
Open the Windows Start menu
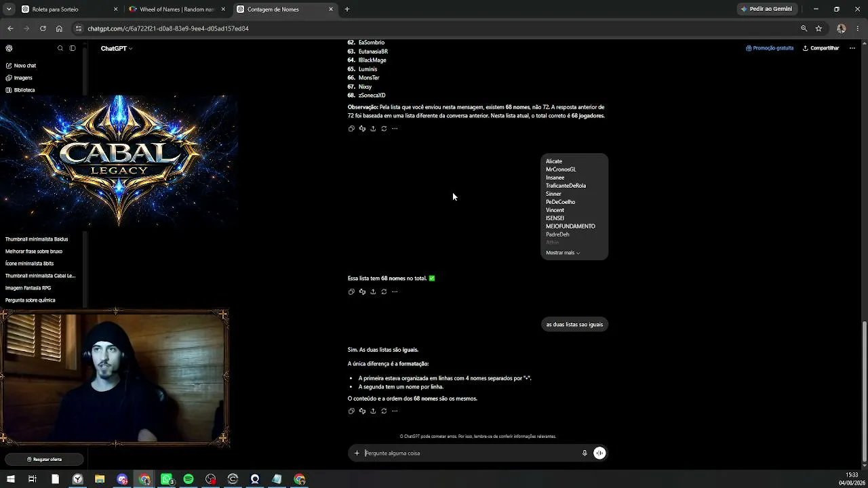[10, 479]
